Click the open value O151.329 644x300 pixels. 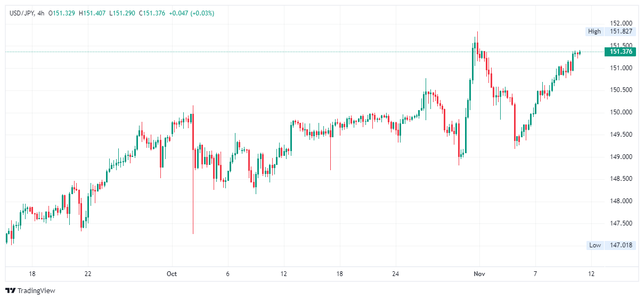(62, 13)
